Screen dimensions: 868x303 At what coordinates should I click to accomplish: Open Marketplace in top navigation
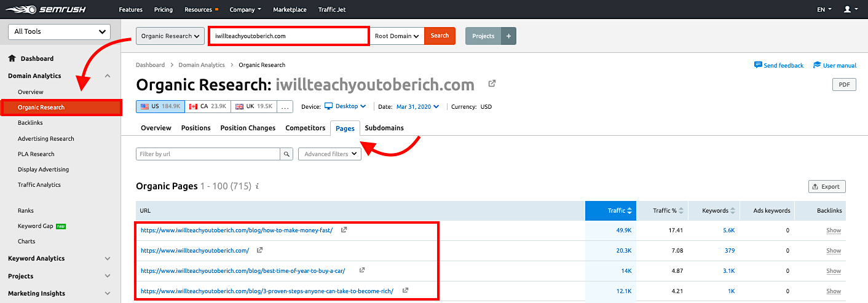point(289,10)
